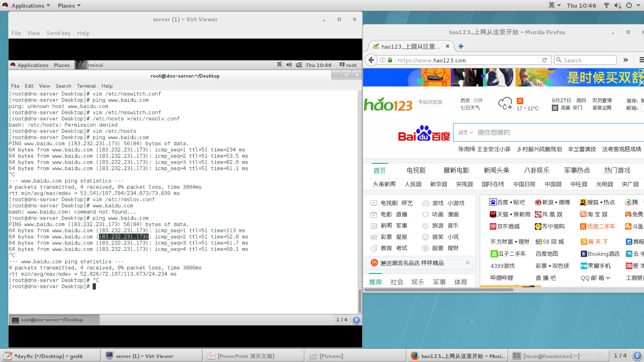The width and height of the screenshot is (644, 362).
Task: Click the Baidu 百度 logo
Action: (424, 133)
